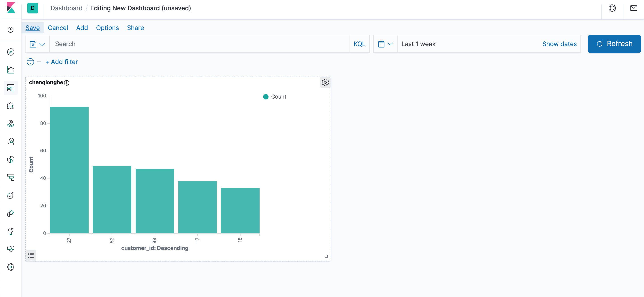644x297 pixels.
Task: Click the Add filter link
Action: coord(62,62)
